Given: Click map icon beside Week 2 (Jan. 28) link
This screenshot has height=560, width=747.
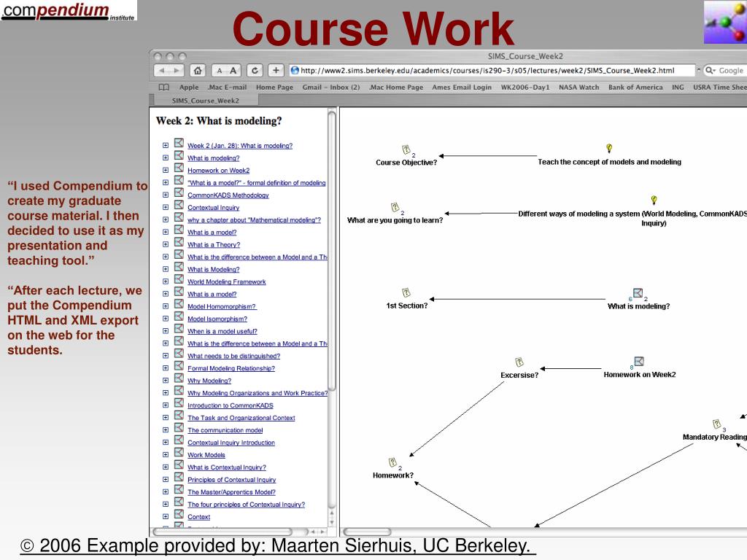Looking at the screenshot, I should point(179,143).
